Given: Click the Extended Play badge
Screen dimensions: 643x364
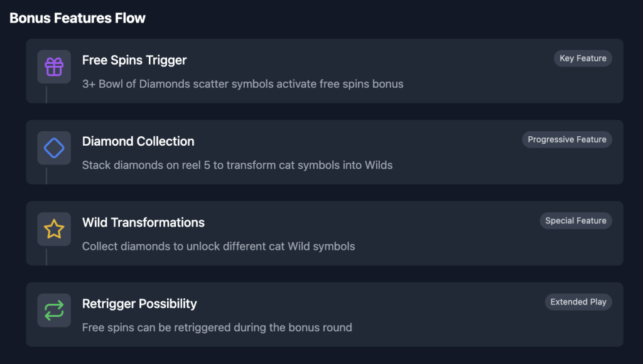Looking at the screenshot, I should click(578, 302).
